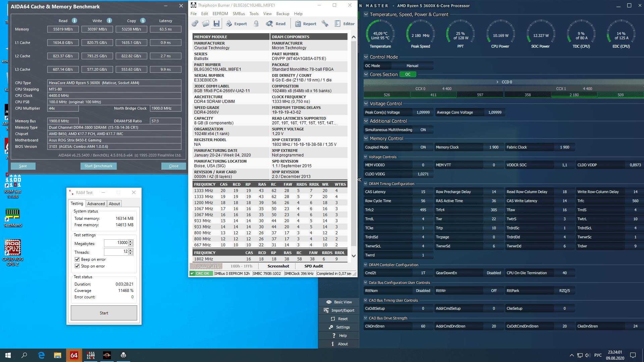The width and height of the screenshot is (644, 362).
Task: Switch to Advanced tab in RAM Test
Action: pos(96,204)
